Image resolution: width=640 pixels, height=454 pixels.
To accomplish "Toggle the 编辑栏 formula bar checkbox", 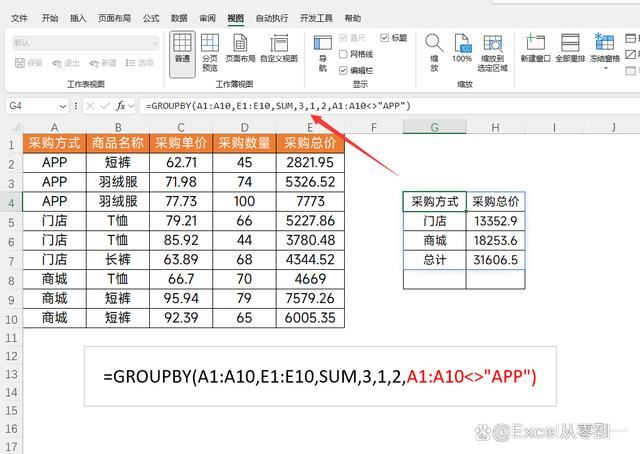I will pos(343,71).
